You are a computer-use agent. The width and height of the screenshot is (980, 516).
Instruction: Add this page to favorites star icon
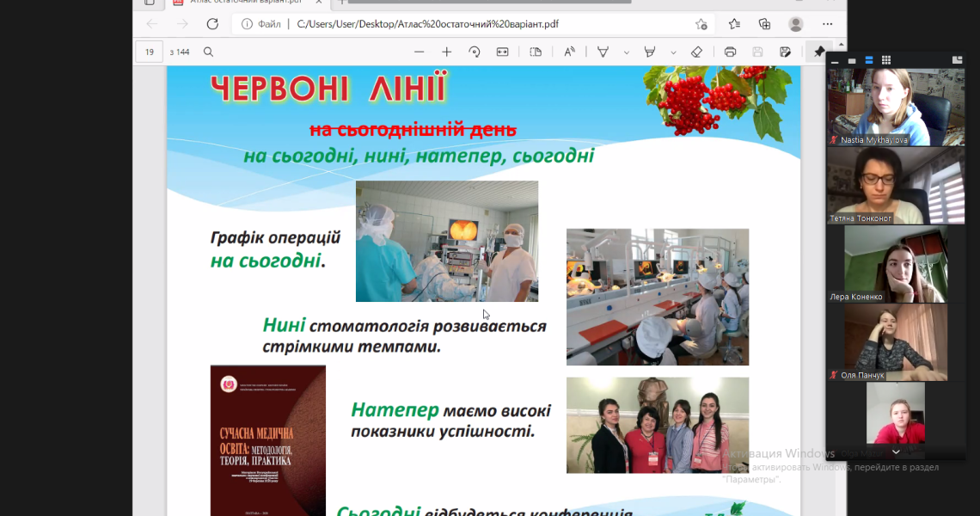[701, 24]
